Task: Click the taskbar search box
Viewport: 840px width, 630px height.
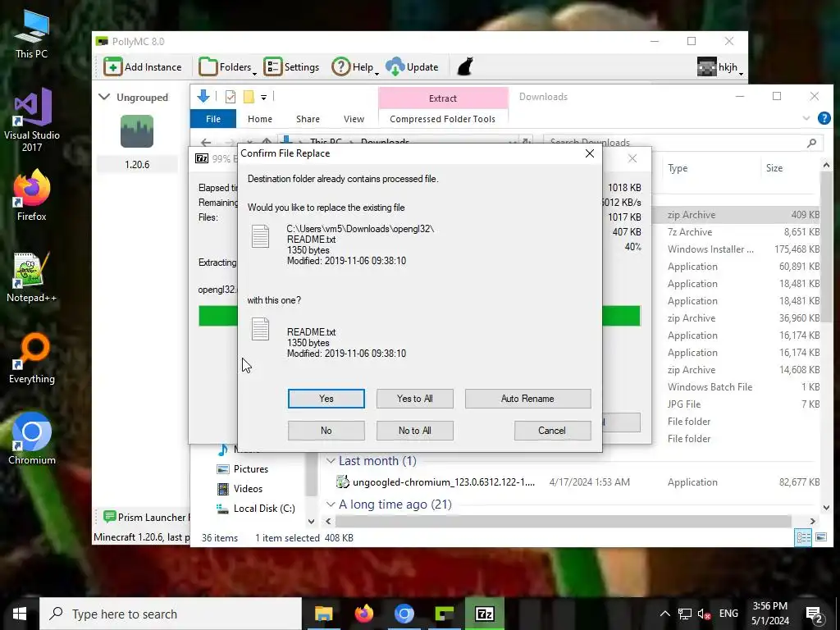Action: [171, 614]
